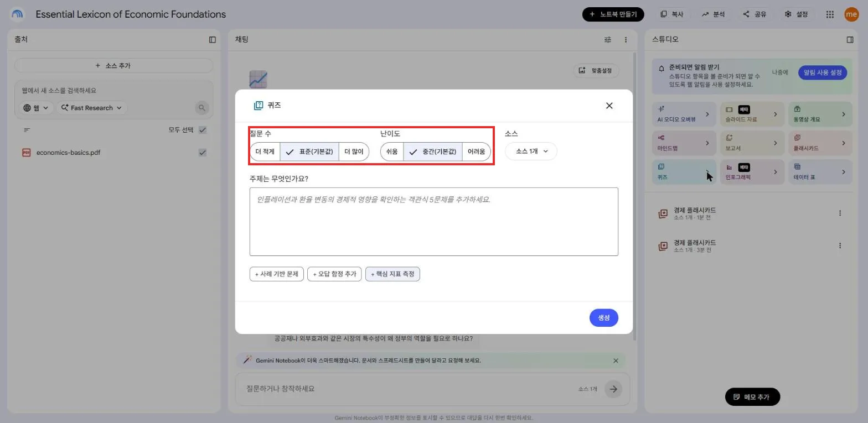Click 소스 추가 button

point(113,65)
